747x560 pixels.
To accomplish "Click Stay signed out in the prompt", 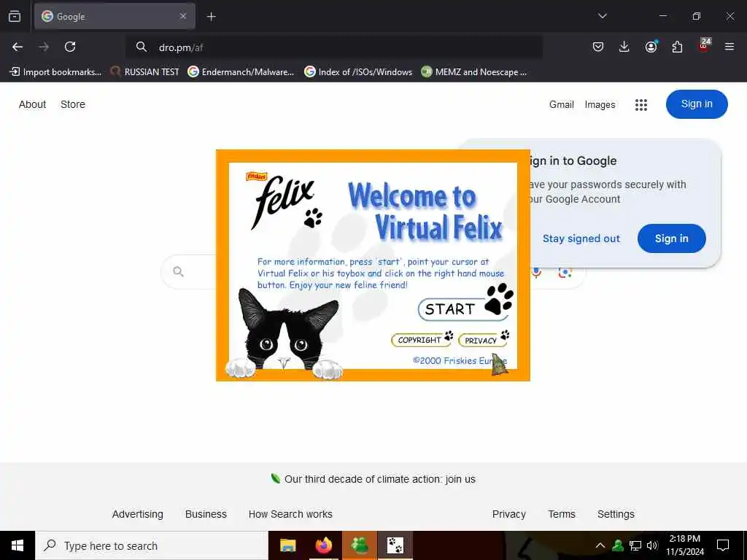I will point(581,238).
